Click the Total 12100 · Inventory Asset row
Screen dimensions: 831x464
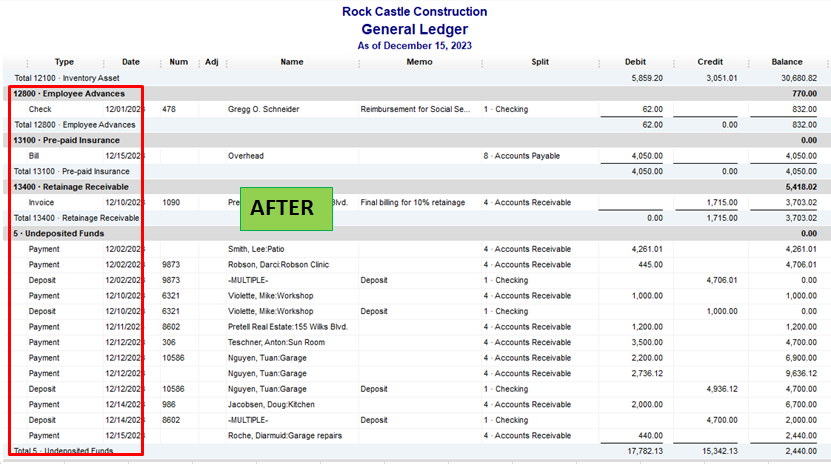tap(416, 78)
